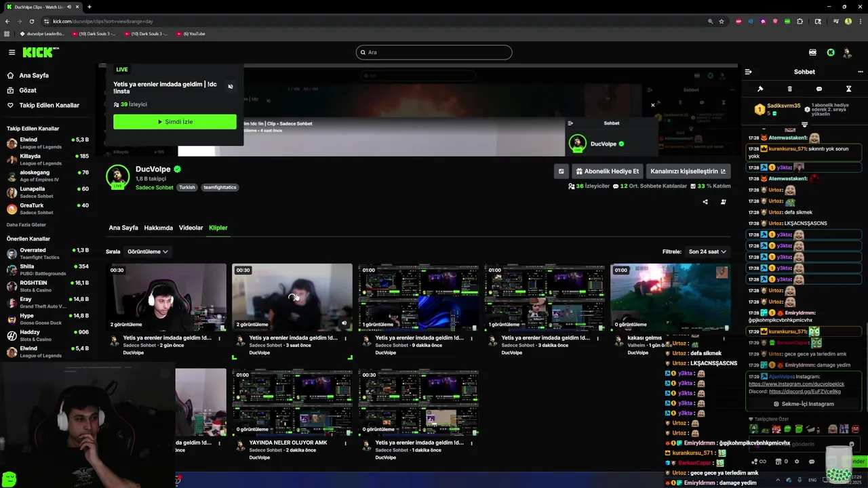Open aloskegang channel in sidebar
The height and width of the screenshot is (488, 868).
(x=47, y=176)
